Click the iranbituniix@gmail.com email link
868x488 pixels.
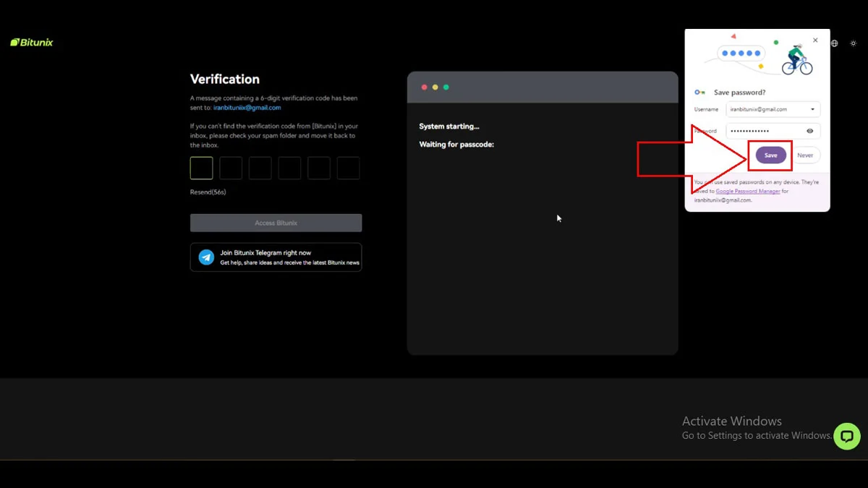[x=247, y=108]
